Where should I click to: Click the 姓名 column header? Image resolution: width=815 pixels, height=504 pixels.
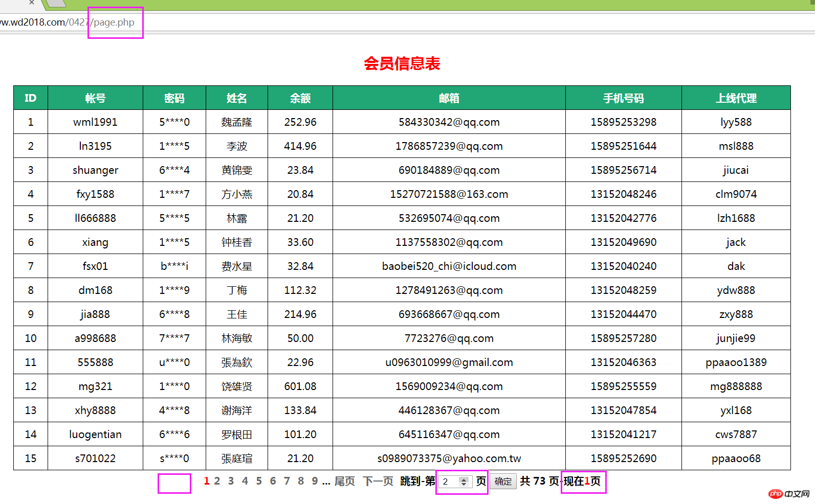click(237, 98)
